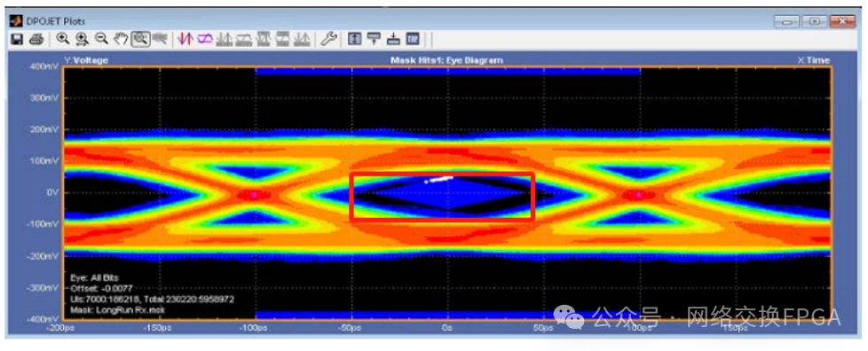Image resolution: width=868 pixels, height=351 pixels.
Task: Click the Eye: All Bits readout
Action: coord(94,277)
